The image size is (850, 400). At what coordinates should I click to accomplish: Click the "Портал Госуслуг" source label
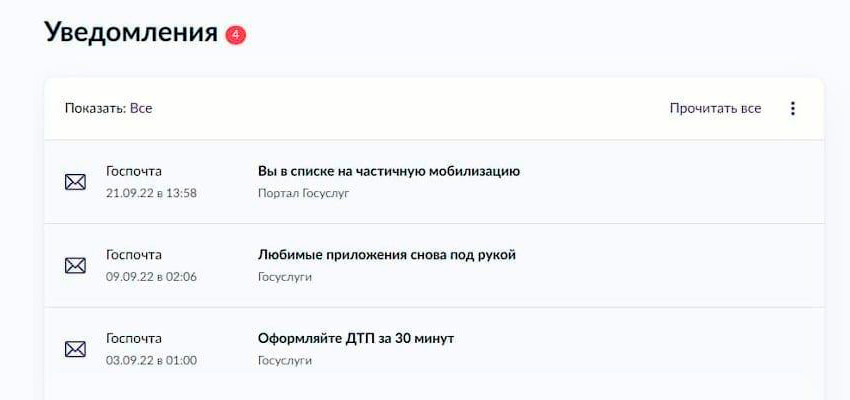[x=303, y=193]
